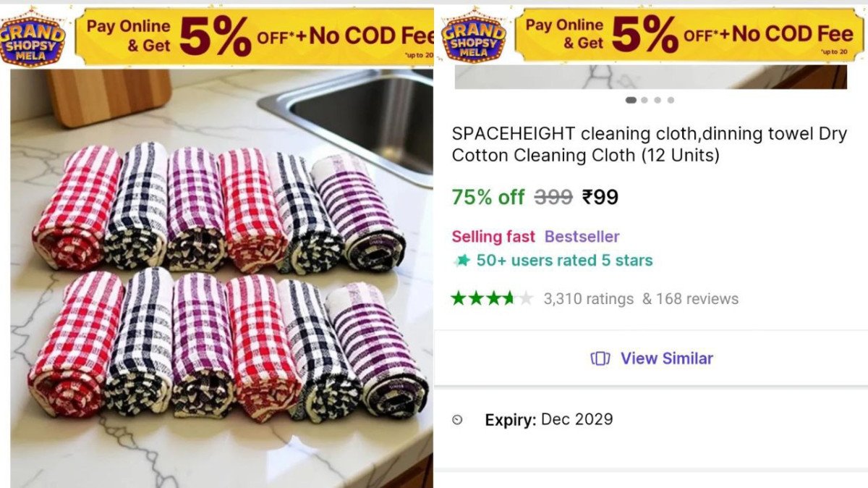Click the clock icon beside Expiry
The height and width of the screenshot is (488, 868).
tap(457, 419)
